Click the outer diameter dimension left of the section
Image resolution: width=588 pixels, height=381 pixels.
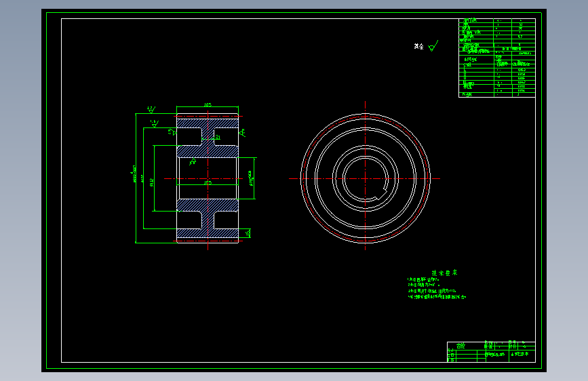tap(134, 174)
